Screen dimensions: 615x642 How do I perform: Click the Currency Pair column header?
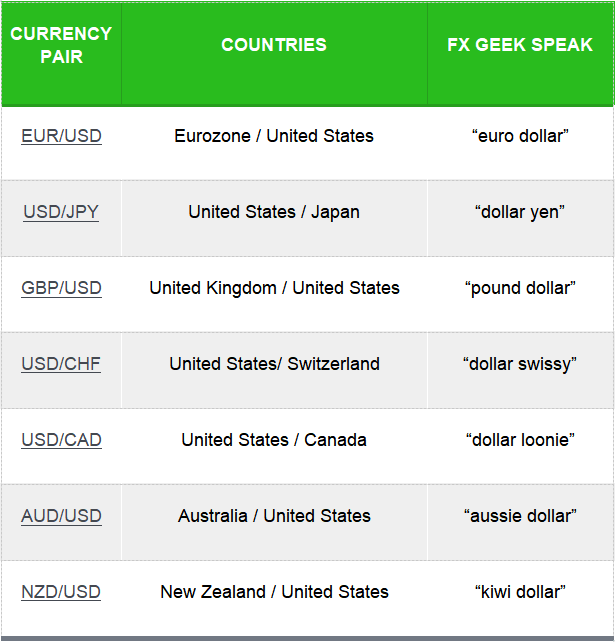(61, 46)
